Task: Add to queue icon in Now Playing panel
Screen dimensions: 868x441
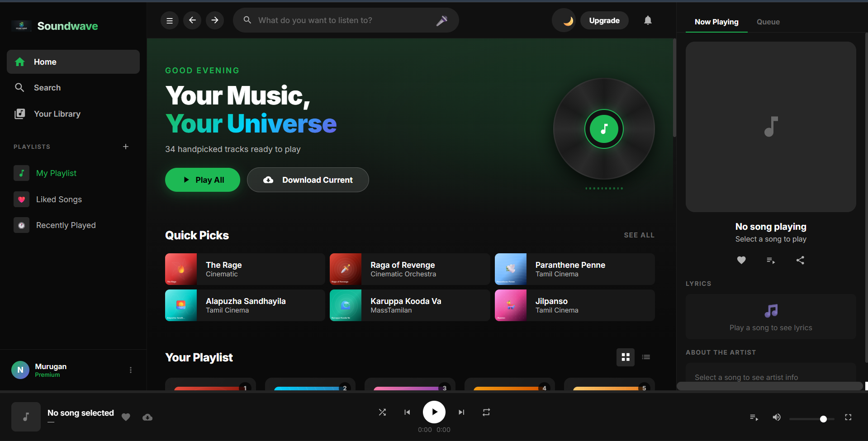Action: (771, 260)
